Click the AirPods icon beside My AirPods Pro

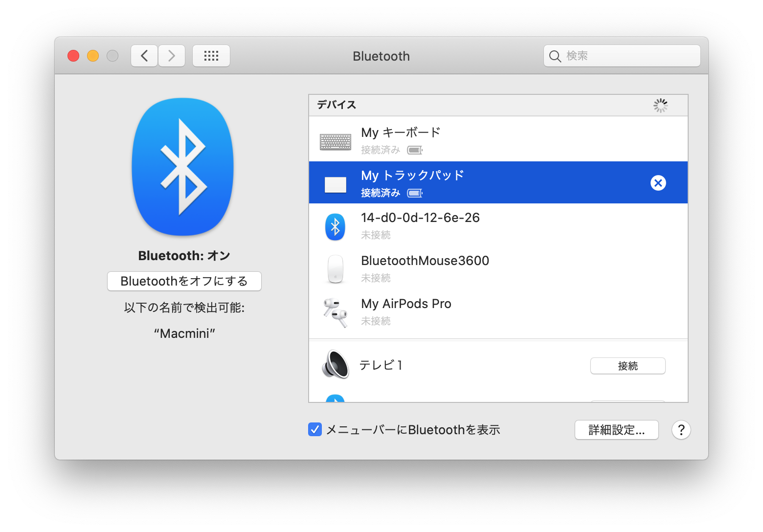(336, 312)
